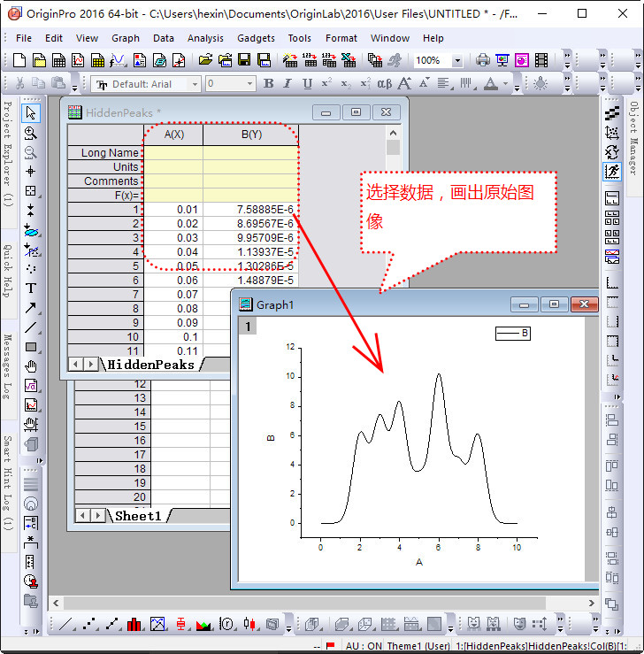Pick the Arrow drawing tool

pos(31,307)
